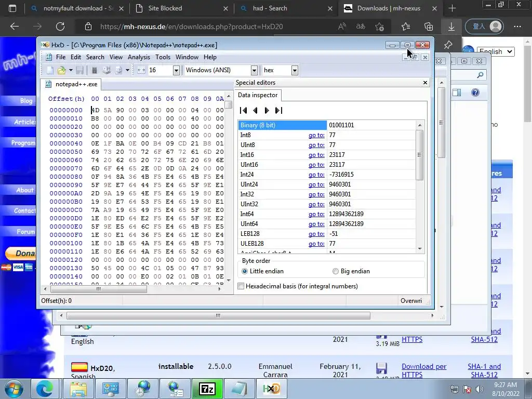Pin the Edge downloads flyout

point(448,45)
